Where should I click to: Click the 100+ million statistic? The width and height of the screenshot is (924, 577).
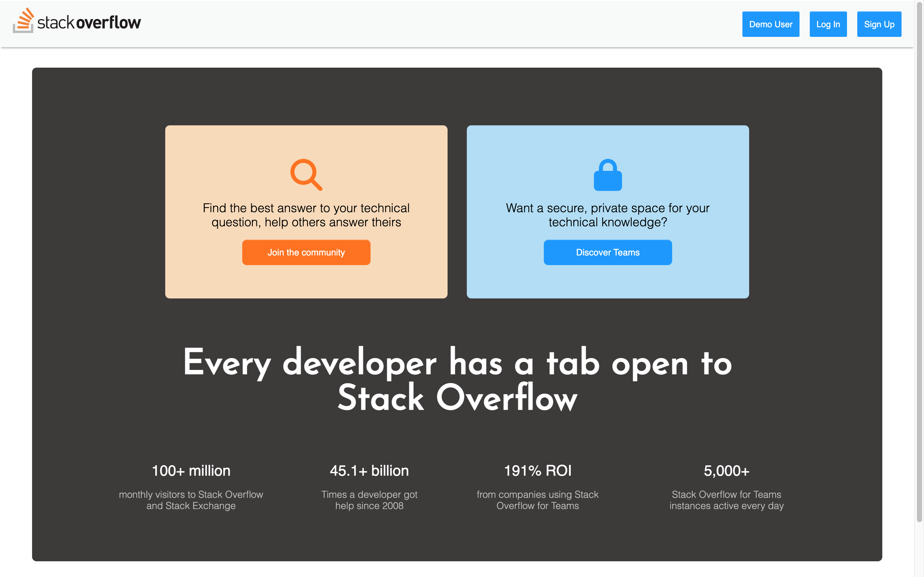[191, 471]
